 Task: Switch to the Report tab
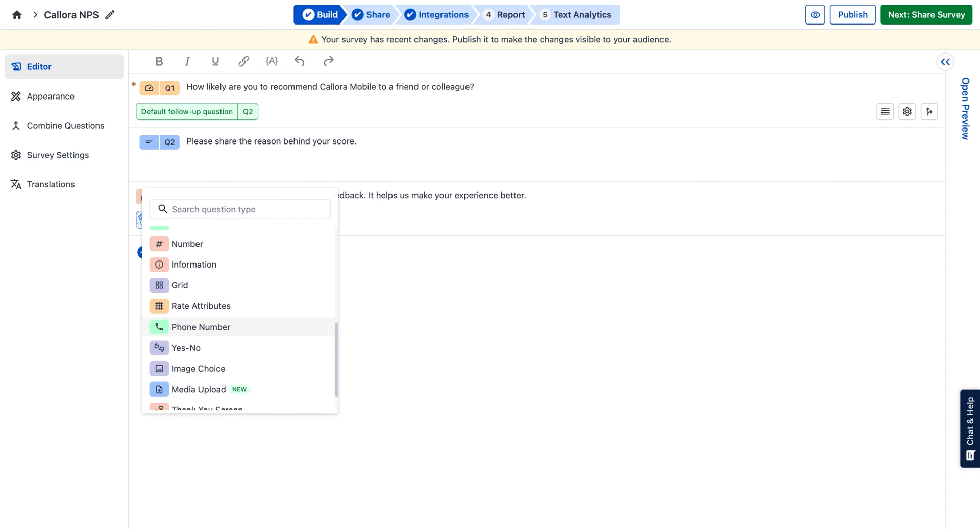coord(504,15)
